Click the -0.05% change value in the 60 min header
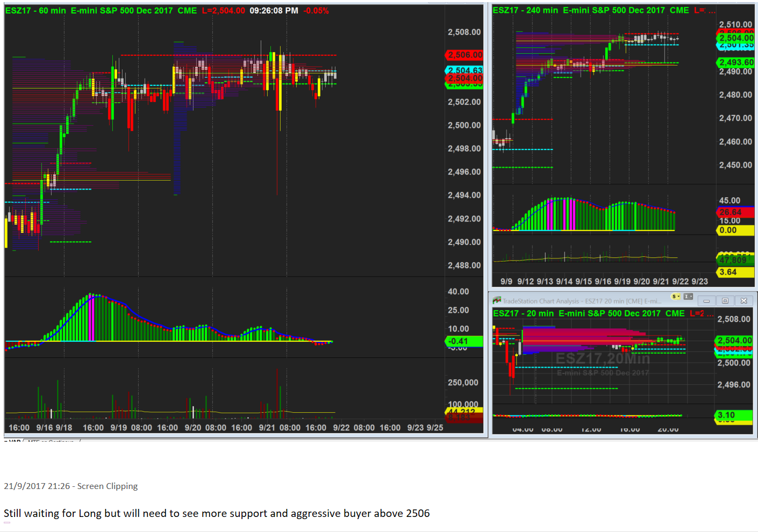758x532 pixels. tap(316, 11)
